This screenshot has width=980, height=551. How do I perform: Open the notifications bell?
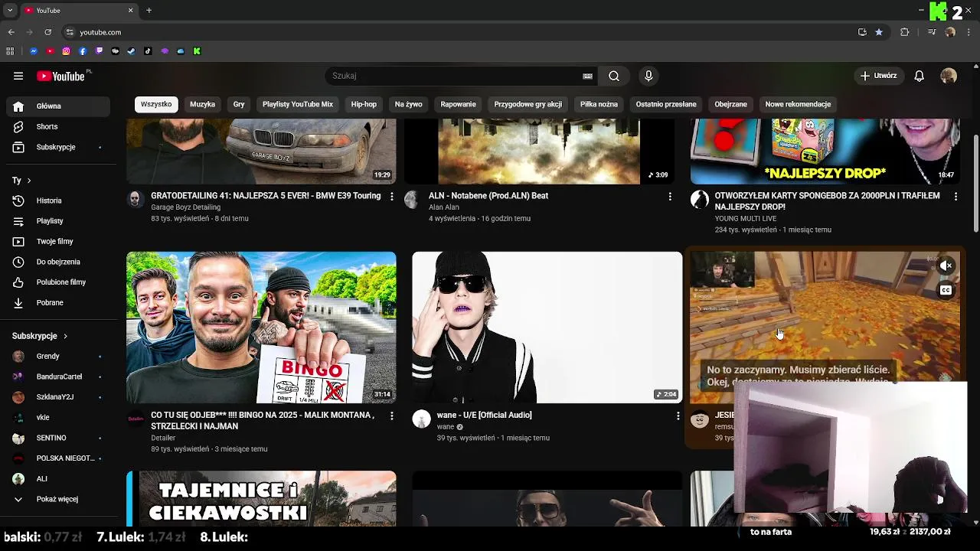pyautogui.click(x=919, y=76)
